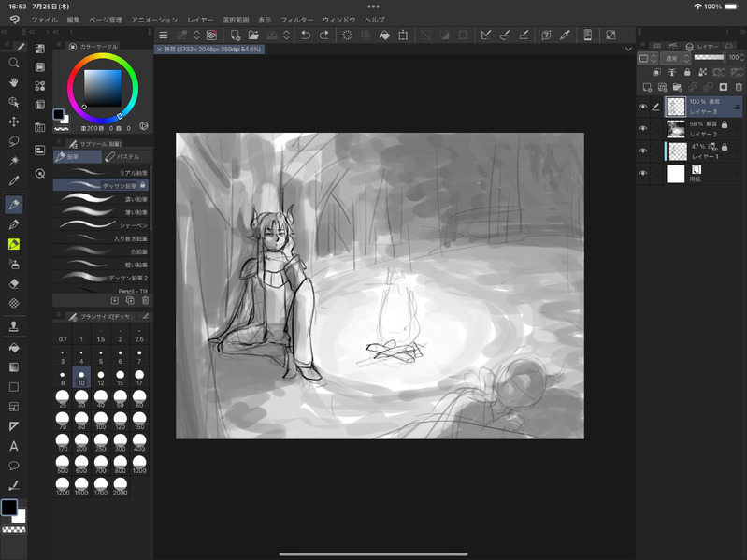Open the hamburger menu in command bar
Viewport: 747px width, 560px height.
coord(164,36)
